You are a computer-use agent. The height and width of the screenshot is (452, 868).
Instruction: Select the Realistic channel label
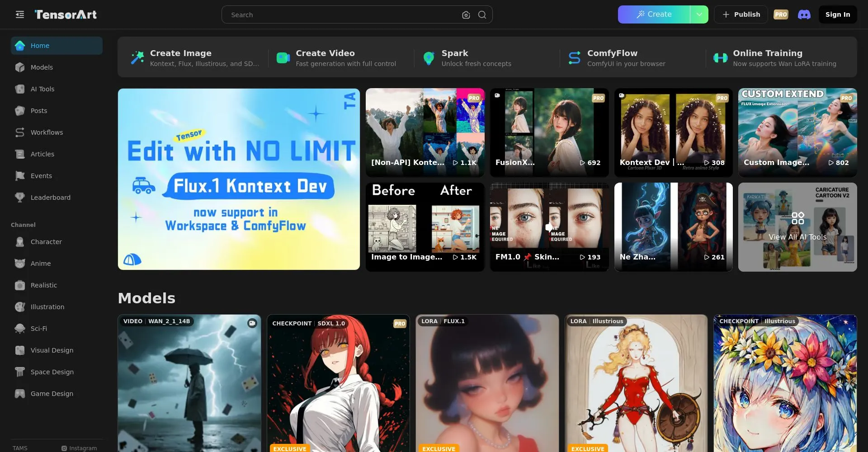(x=44, y=285)
